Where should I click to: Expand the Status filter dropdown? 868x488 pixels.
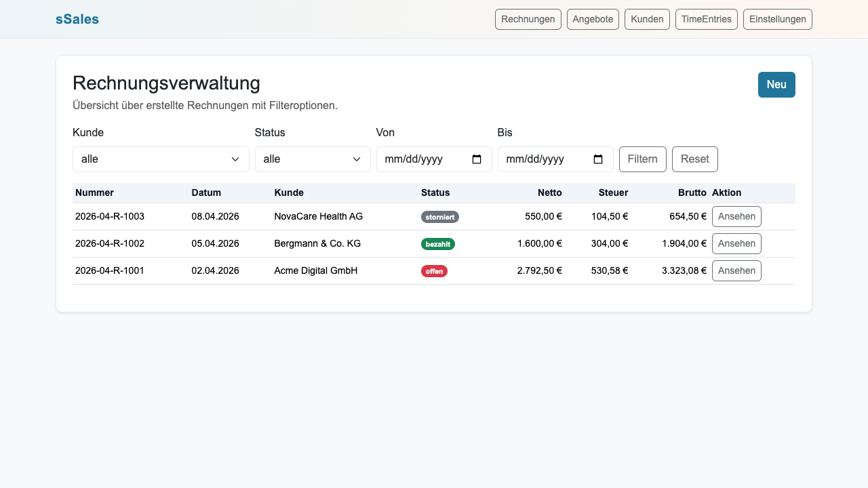coord(313,159)
